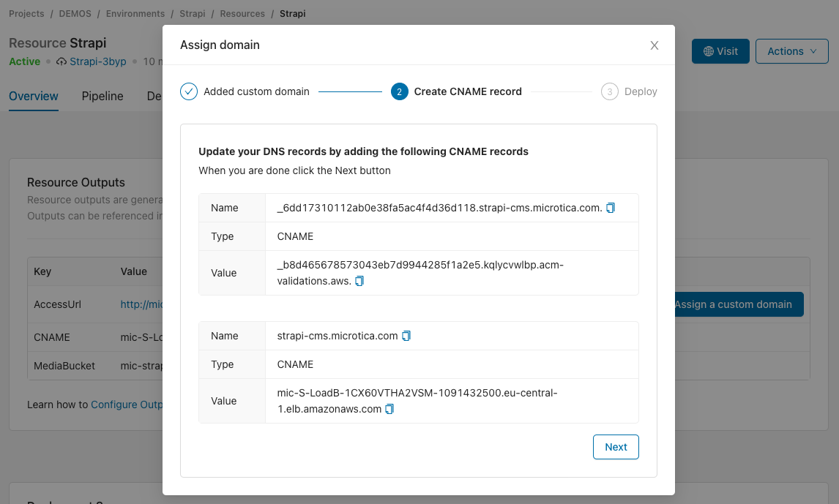Click the 'When you are done' instruction text
The width and height of the screenshot is (839, 504).
(x=294, y=170)
